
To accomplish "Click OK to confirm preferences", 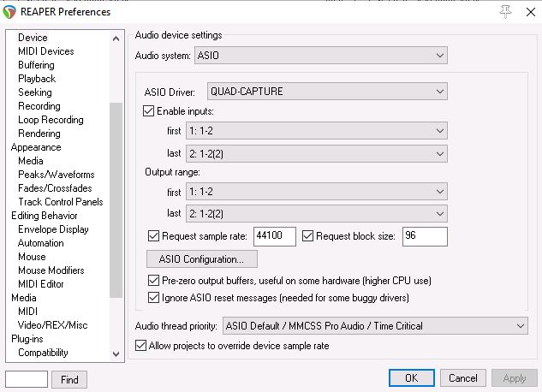I will (x=411, y=377).
